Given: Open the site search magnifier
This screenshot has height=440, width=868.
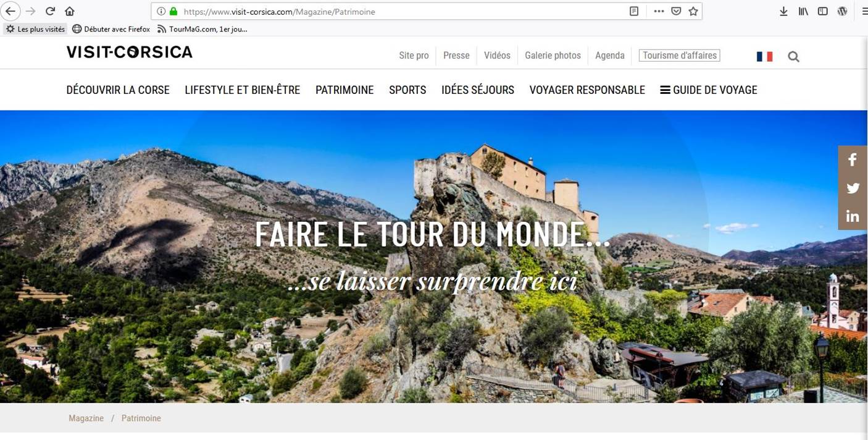Looking at the screenshot, I should [x=794, y=56].
